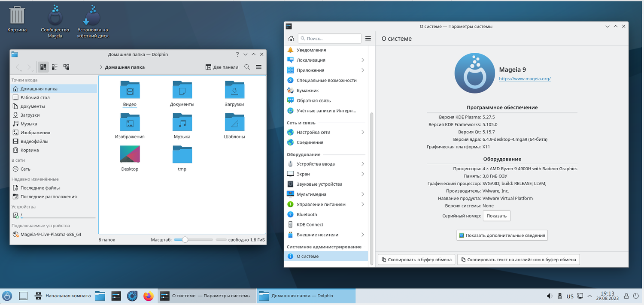Select Рабочий стол in Dolphin places

[54, 97]
